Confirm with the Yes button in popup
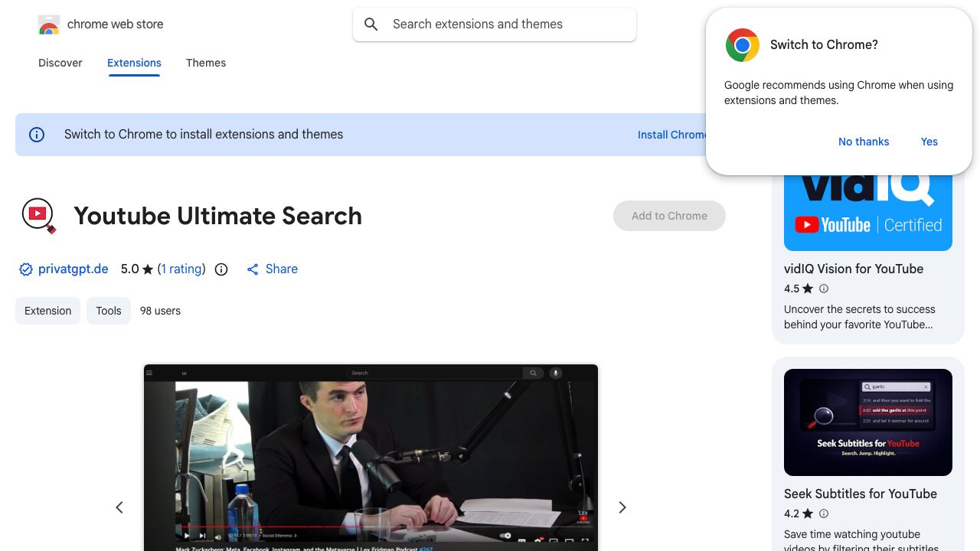Viewport: 980px width, 551px height. pos(929,142)
